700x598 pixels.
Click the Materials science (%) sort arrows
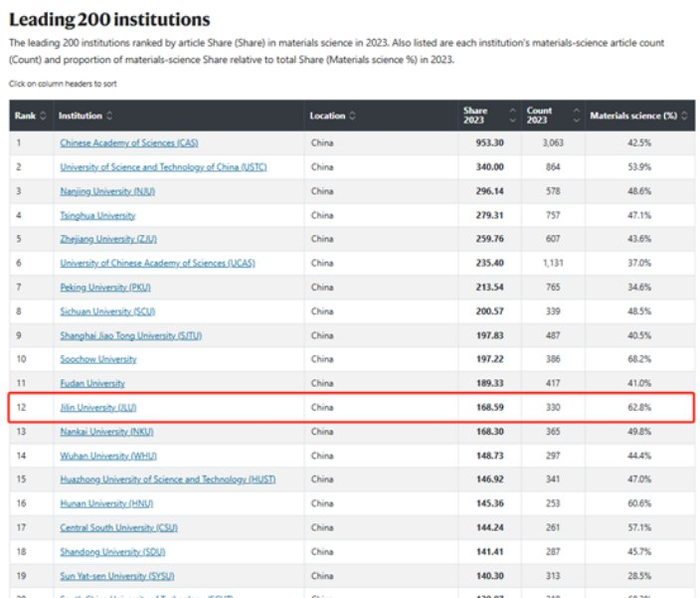686,116
